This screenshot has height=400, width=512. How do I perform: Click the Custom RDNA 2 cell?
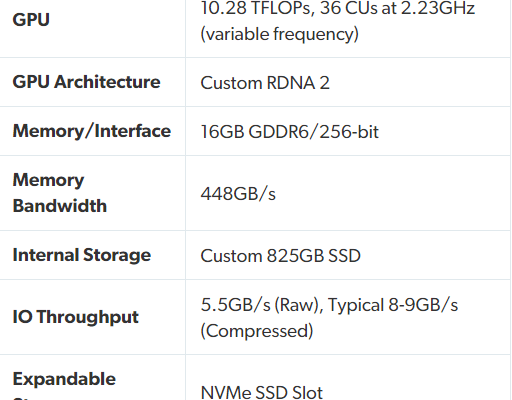point(265,83)
